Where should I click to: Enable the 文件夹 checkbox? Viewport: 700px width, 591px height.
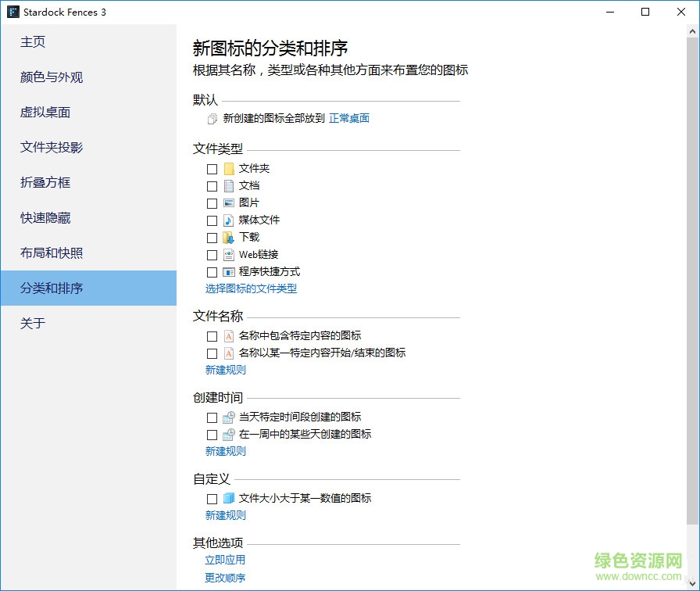point(212,169)
